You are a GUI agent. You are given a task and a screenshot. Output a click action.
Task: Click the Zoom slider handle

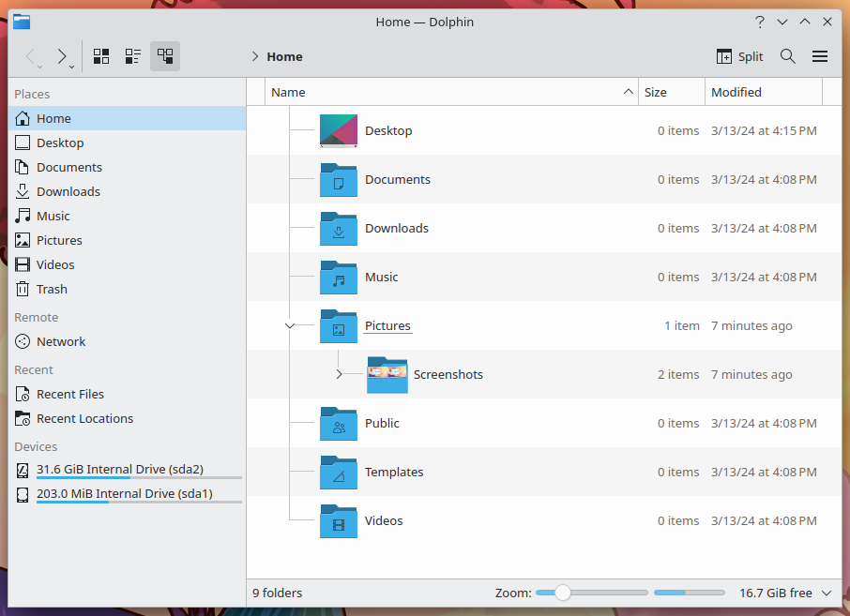pos(563,593)
